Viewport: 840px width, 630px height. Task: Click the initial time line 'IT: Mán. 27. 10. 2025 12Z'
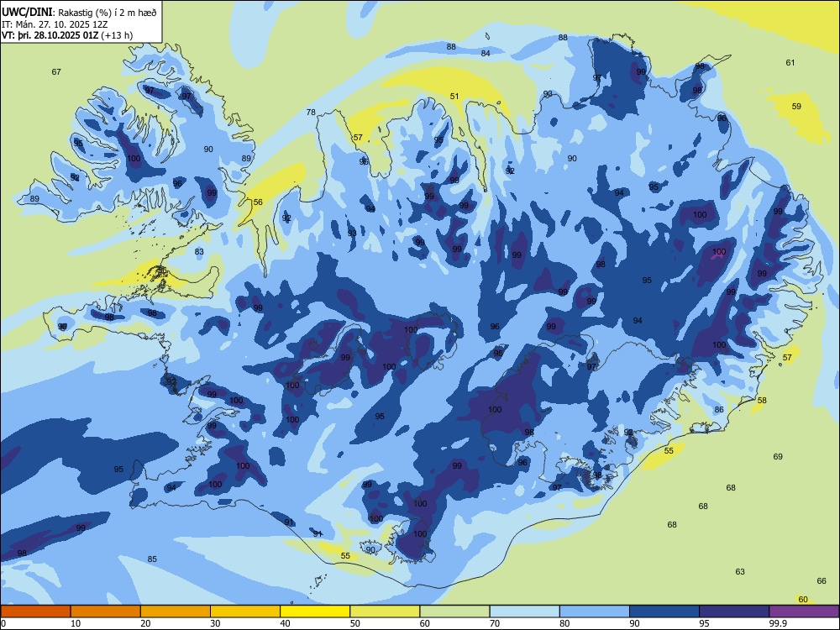(55, 24)
